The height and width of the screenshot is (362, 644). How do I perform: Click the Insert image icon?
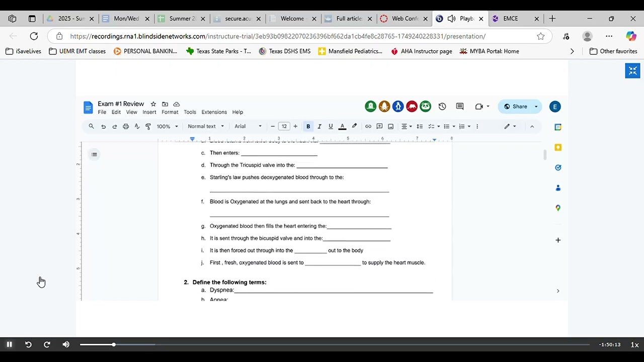(x=390, y=126)
